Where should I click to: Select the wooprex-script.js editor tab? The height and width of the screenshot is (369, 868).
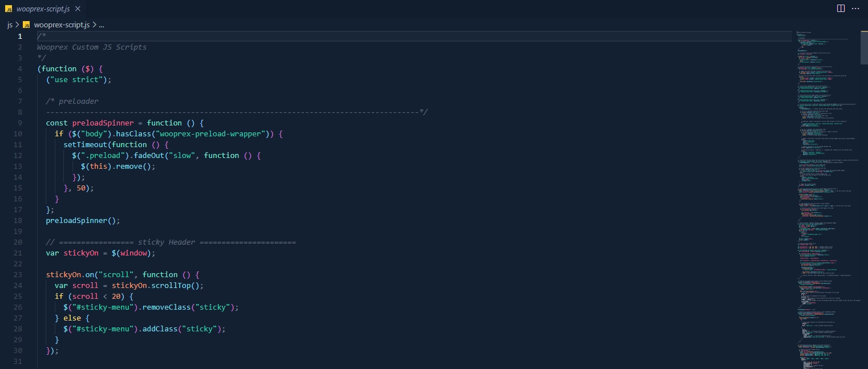(43, 9)
